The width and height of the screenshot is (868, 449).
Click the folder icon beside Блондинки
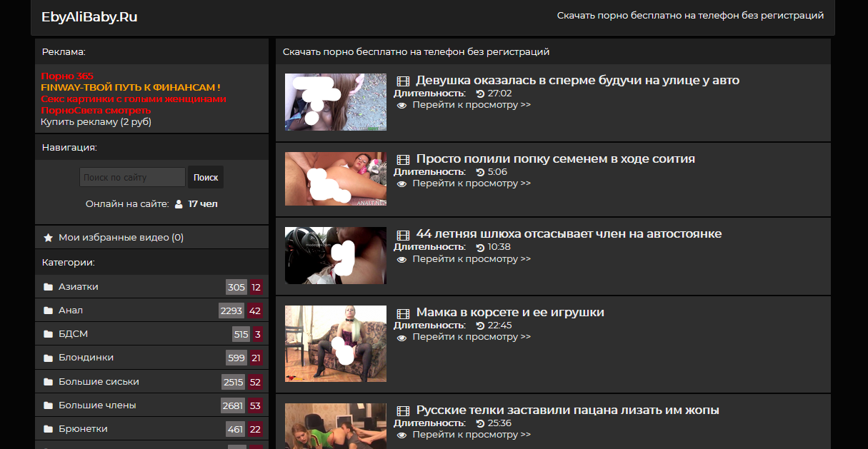point(49,358)
